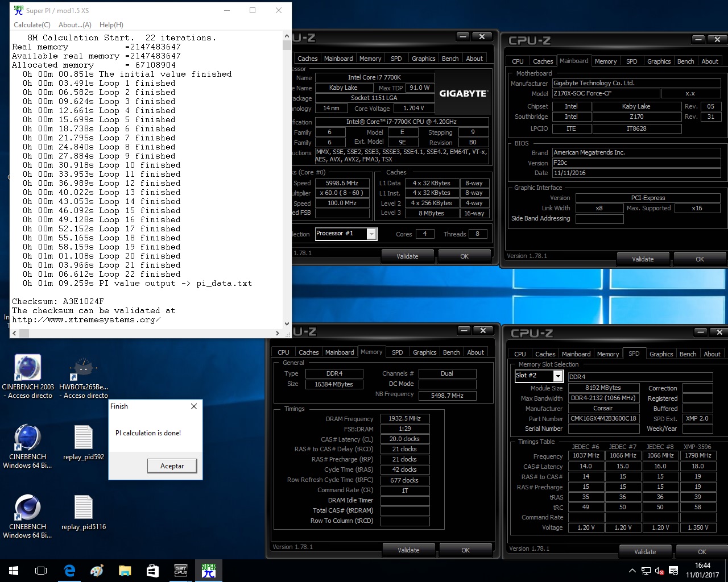The height and width of the screenshot is (582, 728).
Task: Click the 'Checksum: A3E1024F' line in Super PI
Action: coord(58,301)
